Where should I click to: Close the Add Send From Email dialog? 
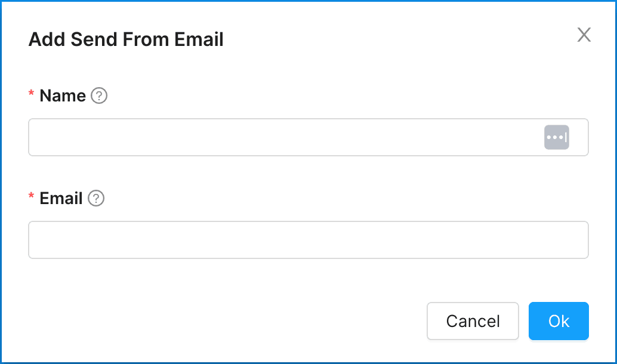pos(584,35)
